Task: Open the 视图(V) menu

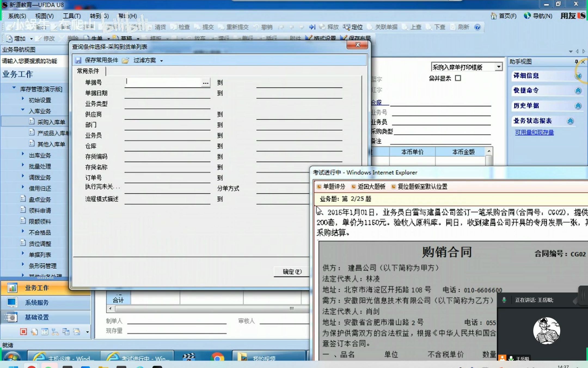Action: point(44,16)
